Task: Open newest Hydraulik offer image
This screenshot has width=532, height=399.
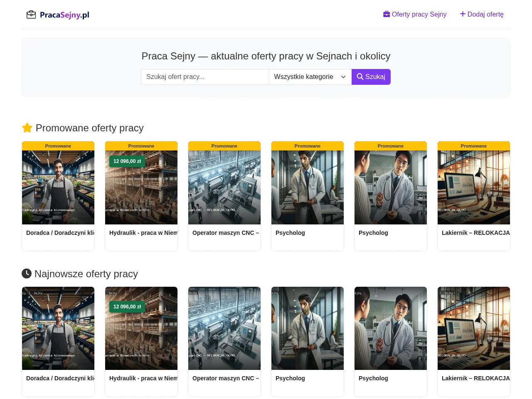Action: coord(141,328)
